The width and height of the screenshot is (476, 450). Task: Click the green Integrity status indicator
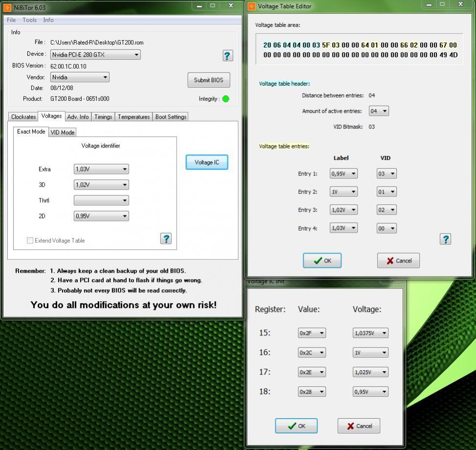click(226, 99)
